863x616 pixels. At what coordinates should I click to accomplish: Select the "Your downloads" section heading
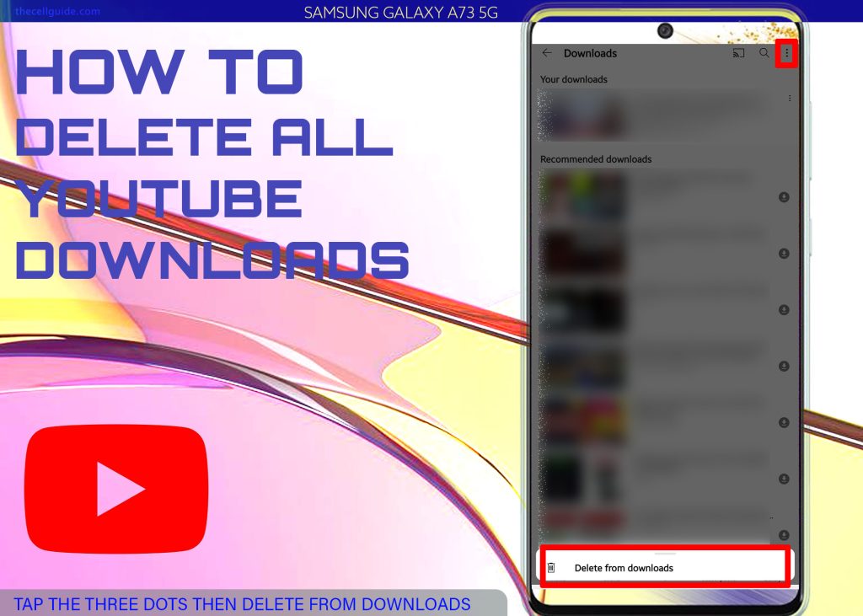[x=573, y=79]
